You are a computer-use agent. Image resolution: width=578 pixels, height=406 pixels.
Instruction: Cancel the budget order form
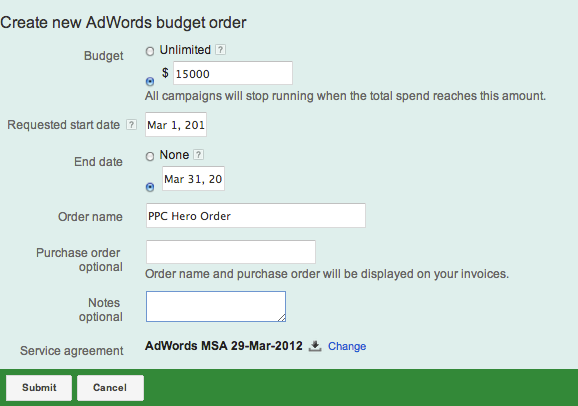tap(110, 388)
